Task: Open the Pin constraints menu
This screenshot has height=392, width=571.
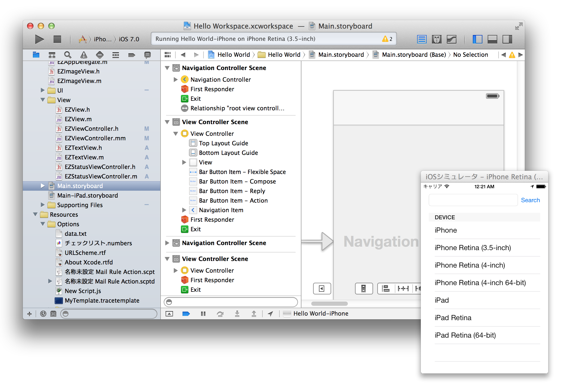Action: click(x=403, y=288)
